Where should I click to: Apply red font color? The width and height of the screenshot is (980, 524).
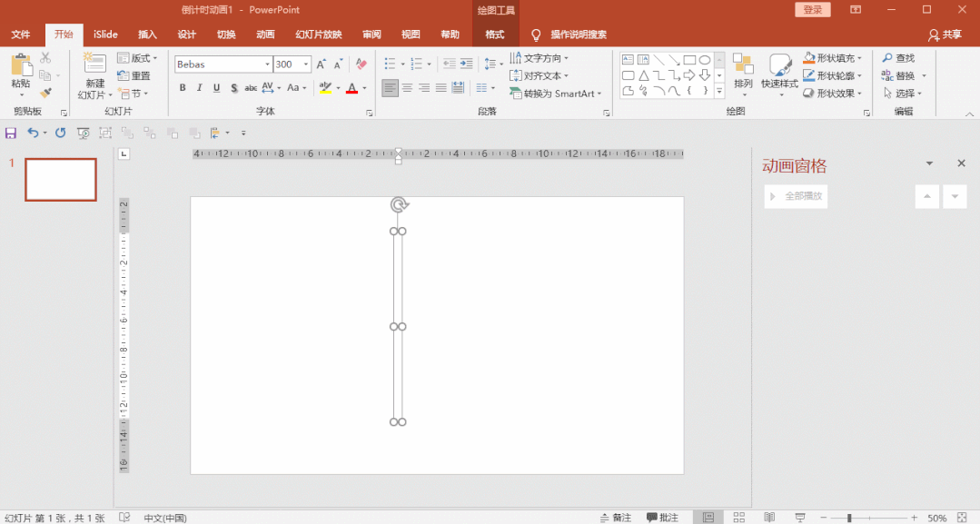[351, 87]
